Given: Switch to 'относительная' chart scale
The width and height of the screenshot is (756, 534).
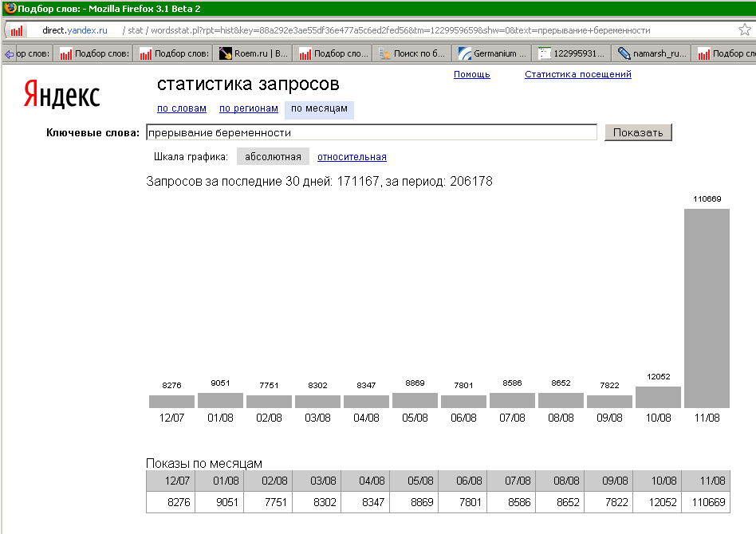Looking at the screenshot, I should coord(352,157).
